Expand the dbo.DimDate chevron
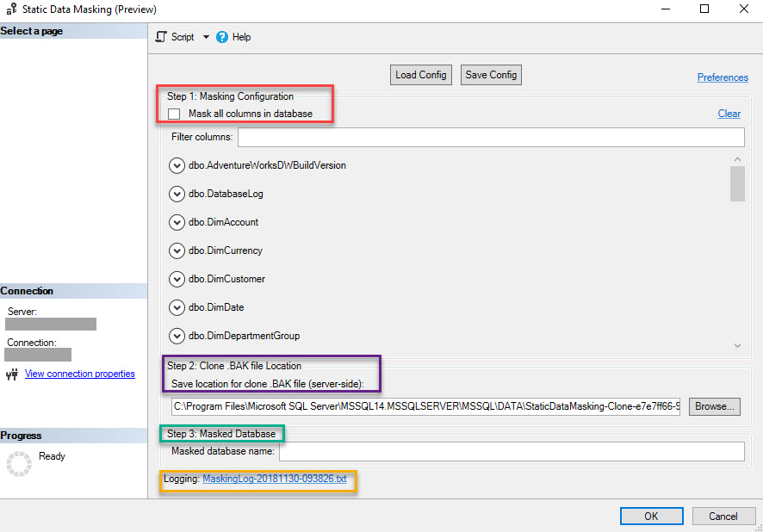 pos(177,308)
